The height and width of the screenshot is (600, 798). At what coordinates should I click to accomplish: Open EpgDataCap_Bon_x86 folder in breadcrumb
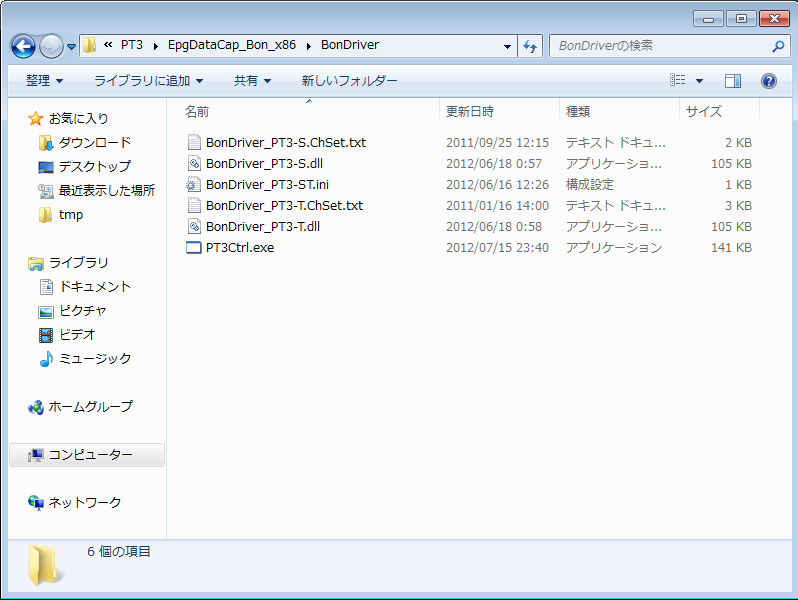tap(232, 45)
